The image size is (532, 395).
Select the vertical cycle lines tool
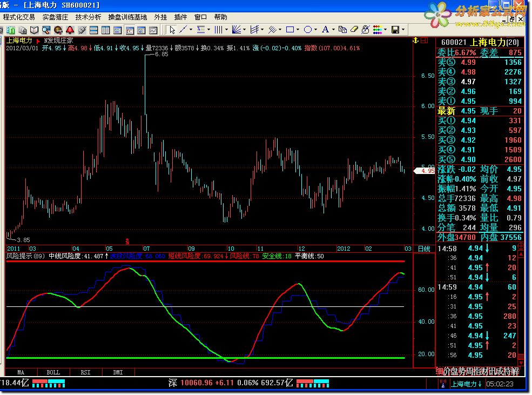click(x=219, y=30)
